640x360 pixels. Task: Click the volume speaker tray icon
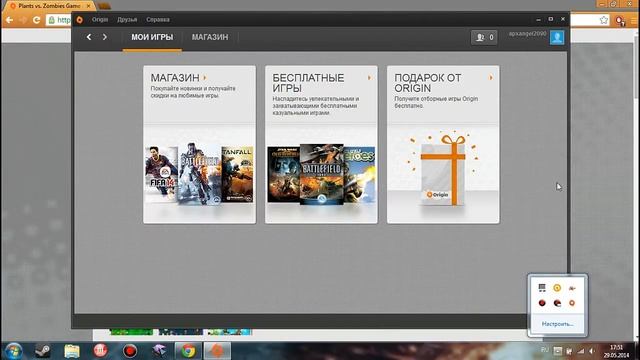[592, 351]
